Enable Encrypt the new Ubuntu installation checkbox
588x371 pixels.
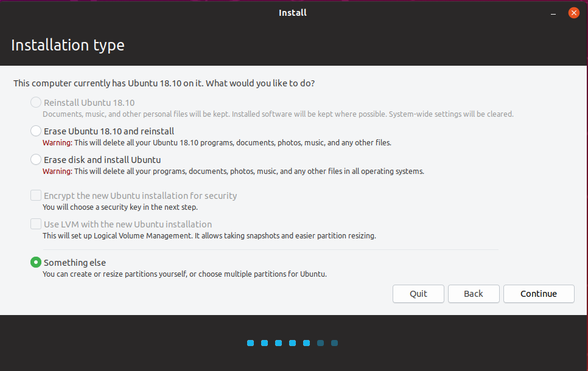[x=36, y=196]
